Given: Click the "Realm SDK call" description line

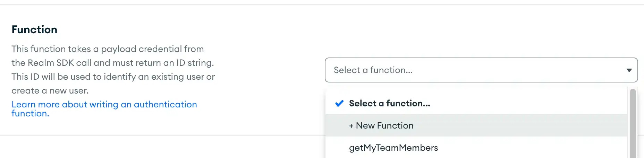Looking at the screenshot, I should tap(112, 63).
